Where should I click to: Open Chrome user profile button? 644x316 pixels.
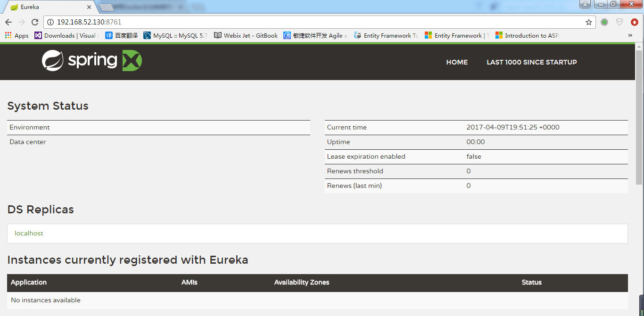(585, 4)
